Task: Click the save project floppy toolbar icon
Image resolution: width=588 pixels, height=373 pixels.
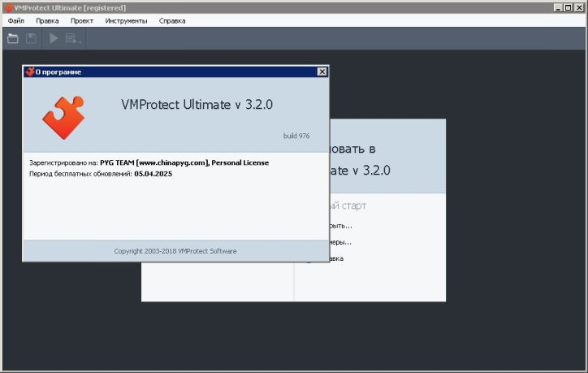Action: pos(31,38)
